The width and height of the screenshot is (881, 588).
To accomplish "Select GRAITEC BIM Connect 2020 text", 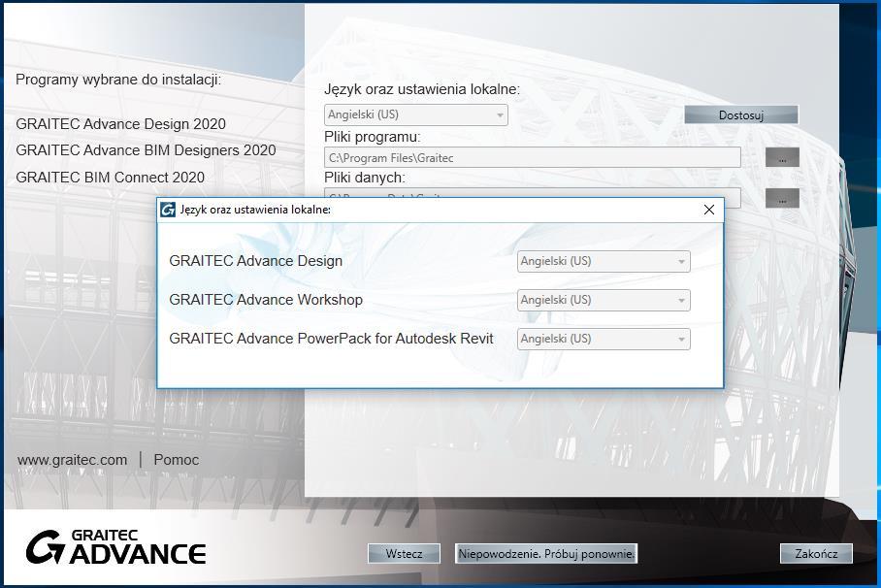I will coord(111,178).
